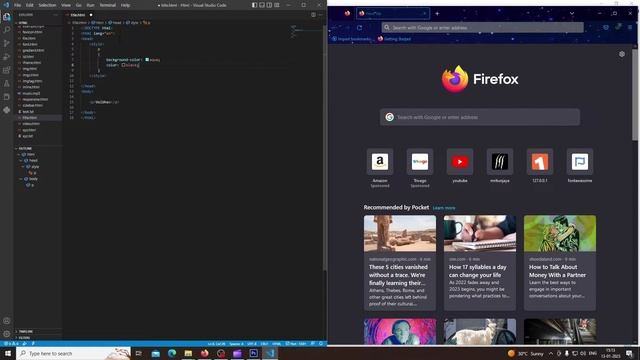Toggle secondary sidebar layout icon in VS Code title bar
Screen dimensions: 640x360
pyautogui.click(x=269, y=5)
